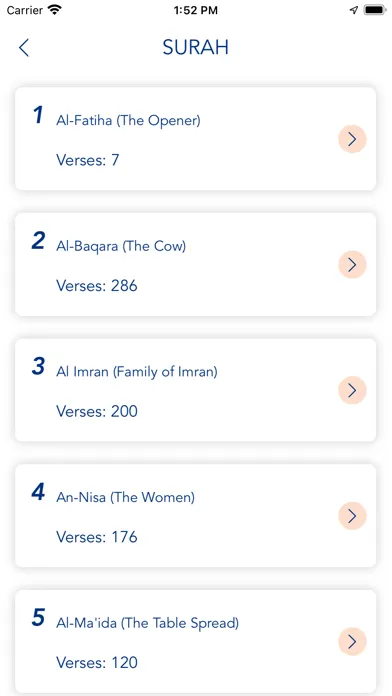Click the 1:52 PM clock
Image resolution: width=392 pixels, height=696 pixels.
tap(196, 11)
